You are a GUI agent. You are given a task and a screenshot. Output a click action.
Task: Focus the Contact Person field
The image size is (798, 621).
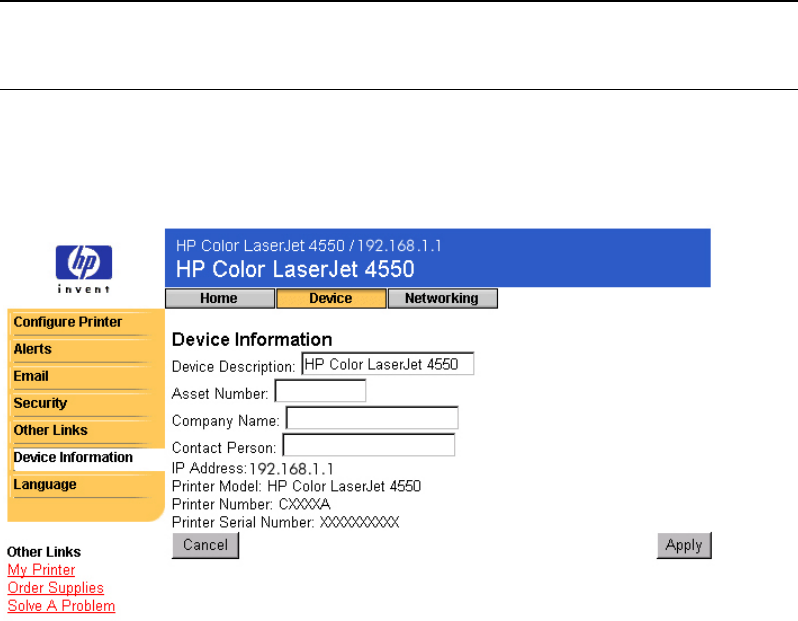(368, 445)
